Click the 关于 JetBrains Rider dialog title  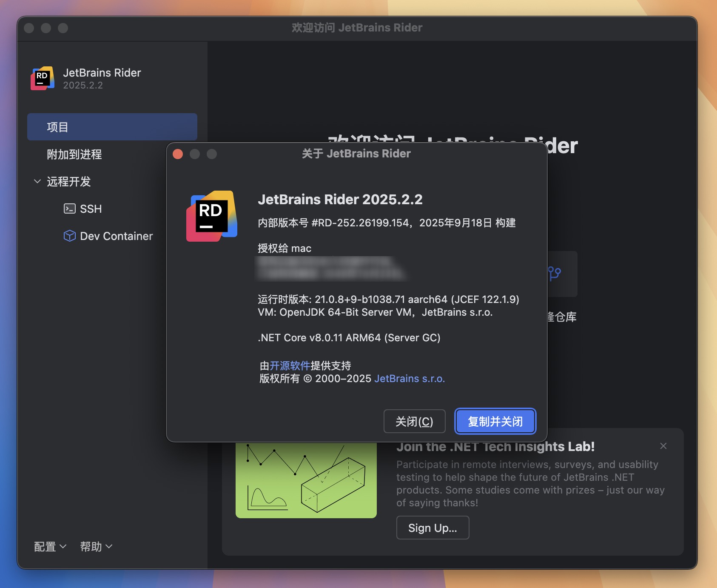pos(356,154)
